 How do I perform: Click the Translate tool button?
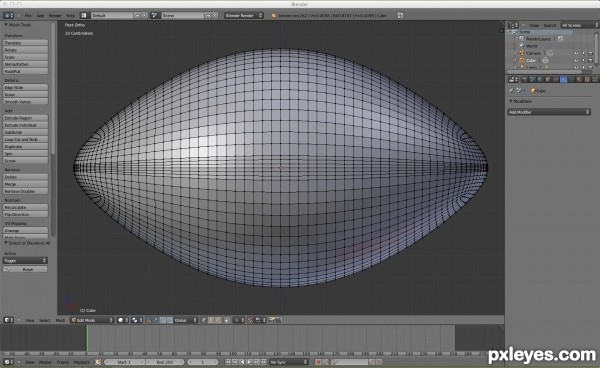[x=26, y=42]
